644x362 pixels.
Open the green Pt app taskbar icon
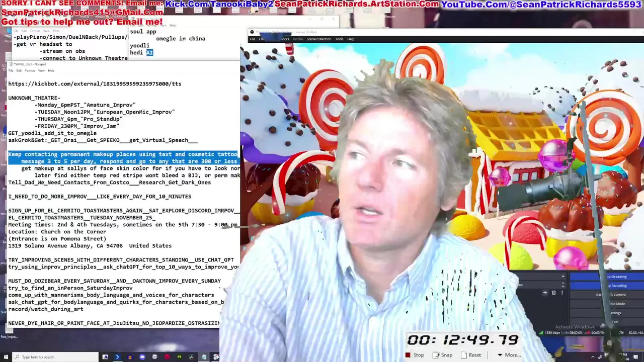pyautogui.click(x=179, y=357)
